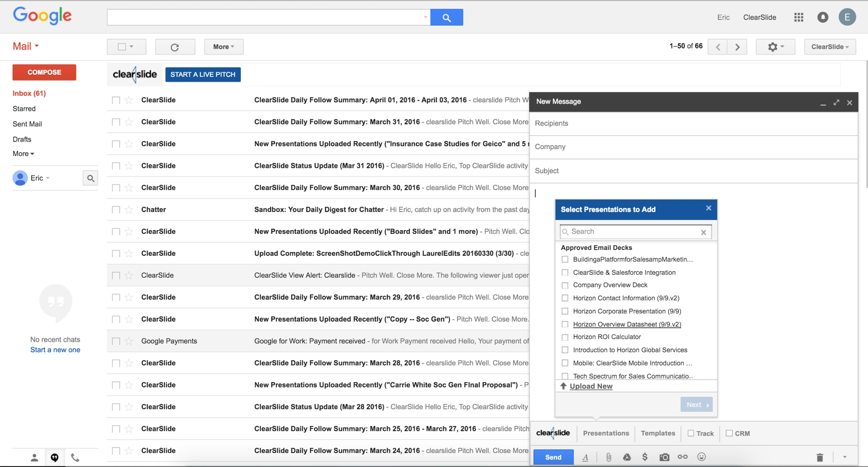Check Horizon Corporate Presentation (9/9)
The height and width of the screenshot is (467, 868).
(565, 311)
